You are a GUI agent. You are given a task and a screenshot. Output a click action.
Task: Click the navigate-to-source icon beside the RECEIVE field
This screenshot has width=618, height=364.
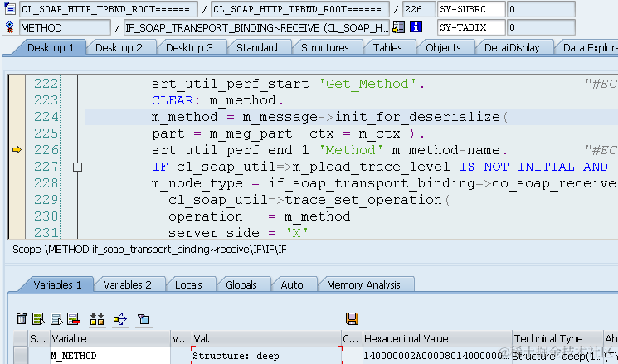coord(398,27)
